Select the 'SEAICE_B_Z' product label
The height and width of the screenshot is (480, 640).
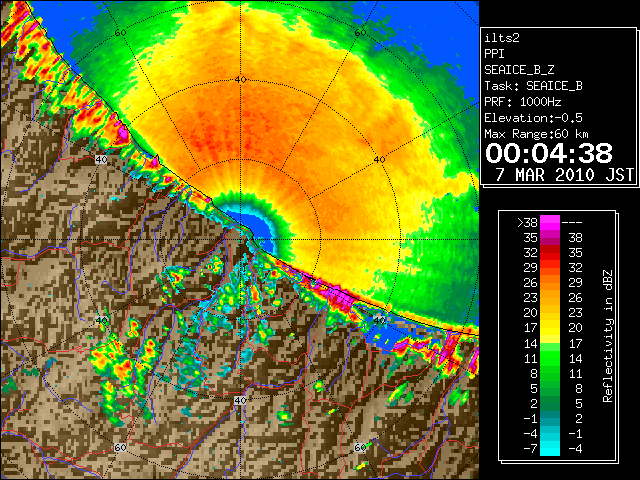pos(519,70)
